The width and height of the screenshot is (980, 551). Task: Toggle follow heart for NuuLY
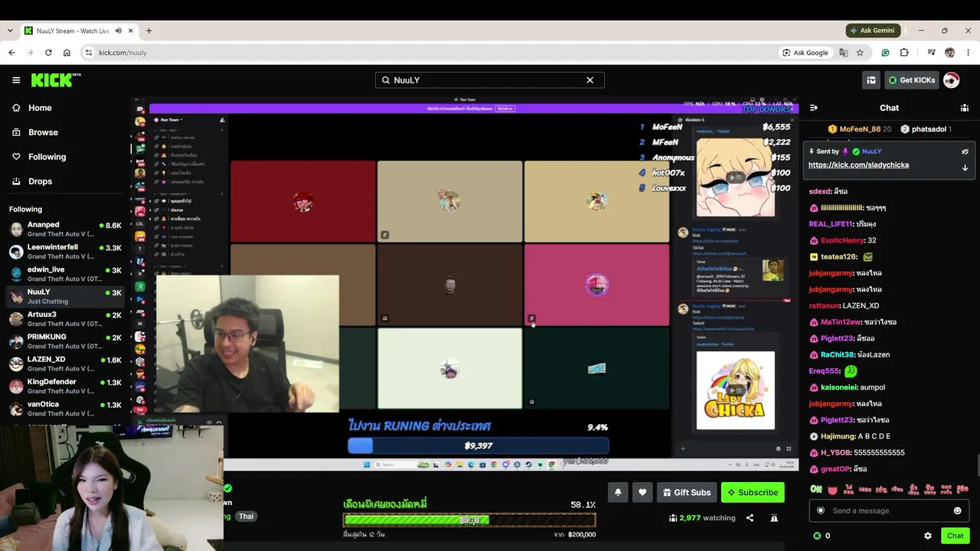point(642,492)
